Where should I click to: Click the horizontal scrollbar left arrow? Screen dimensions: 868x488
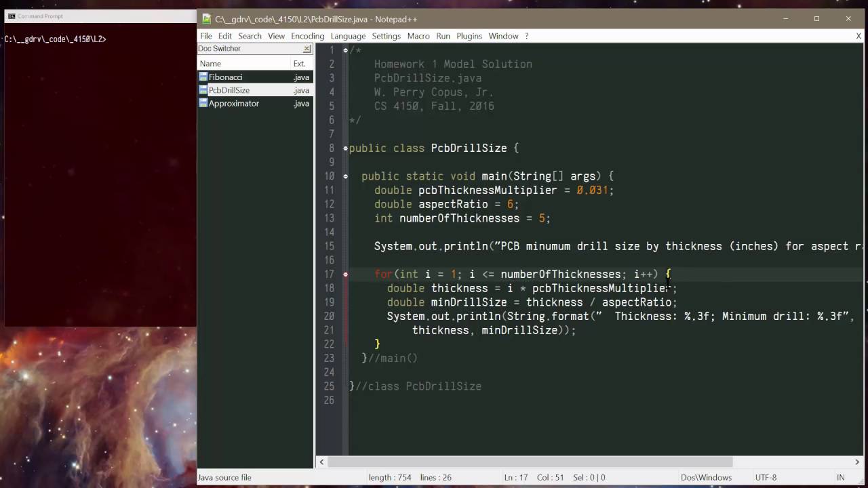click(x=322, y=462)
